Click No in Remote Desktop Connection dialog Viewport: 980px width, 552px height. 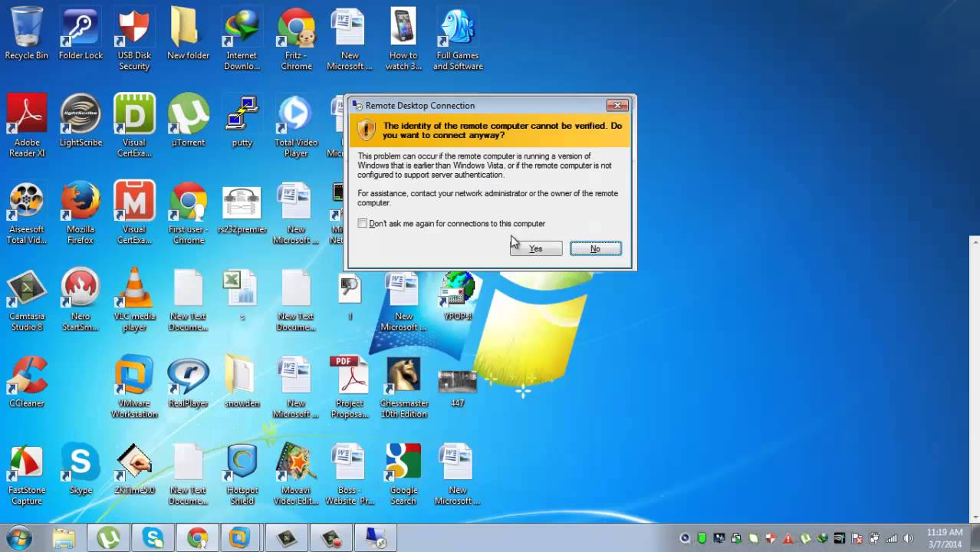click(x=595, y=248)
